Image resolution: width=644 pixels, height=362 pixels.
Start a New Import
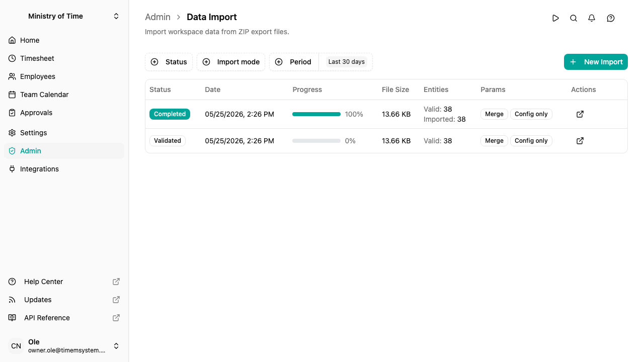pos(596,62)
